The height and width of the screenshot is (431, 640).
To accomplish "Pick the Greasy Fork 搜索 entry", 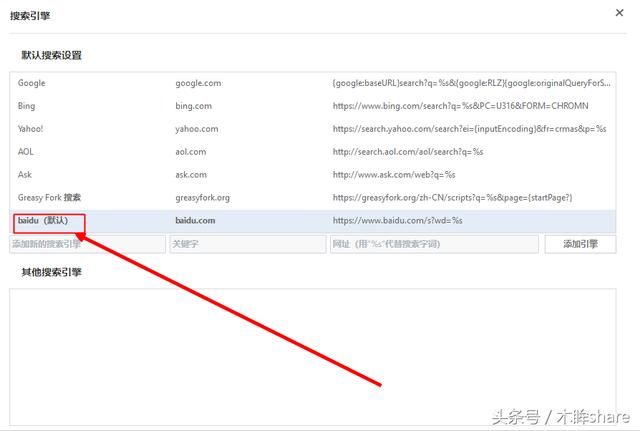I will 49,198.
